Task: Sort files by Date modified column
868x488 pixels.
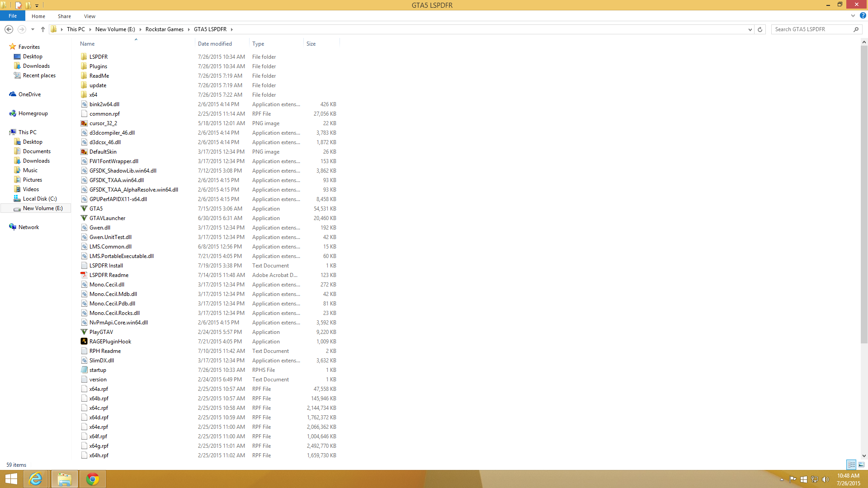Action: 215,44
